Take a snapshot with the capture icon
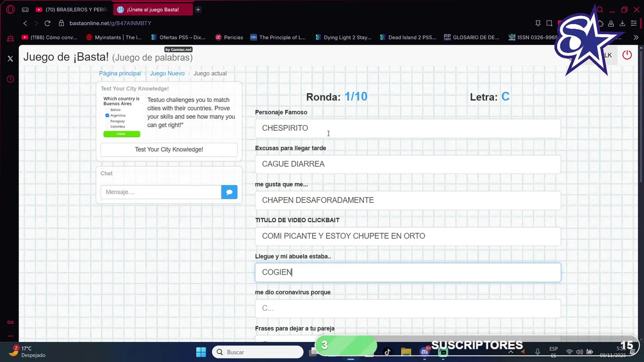This screenshot has width=644, height=362. (549, 23)
